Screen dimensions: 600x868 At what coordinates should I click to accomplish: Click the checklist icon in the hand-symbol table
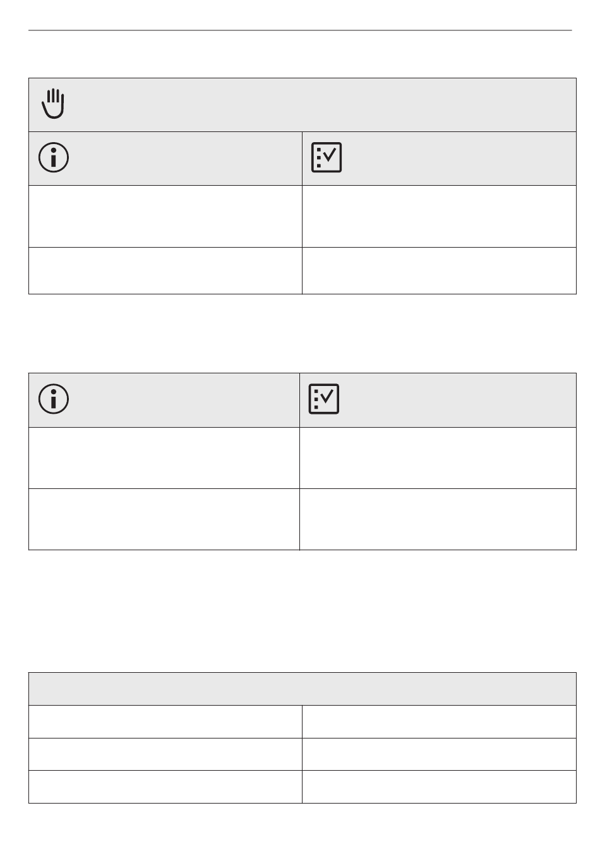(x=327, y=157)
